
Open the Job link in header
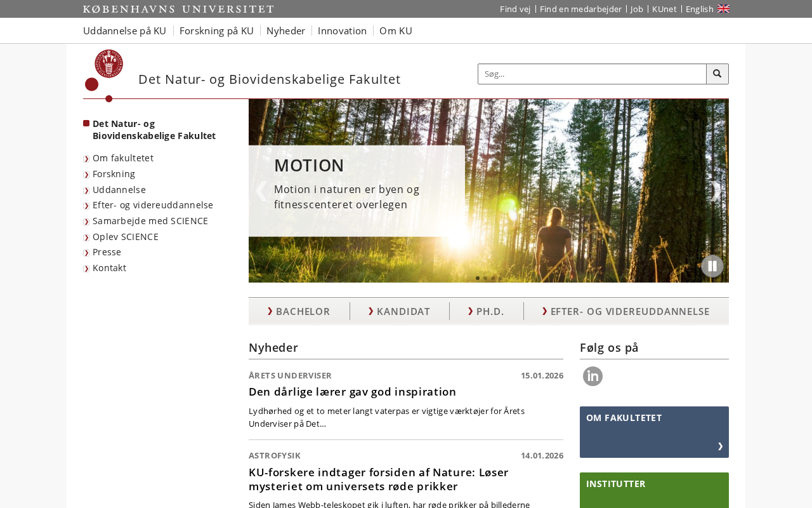click(637, 9)
